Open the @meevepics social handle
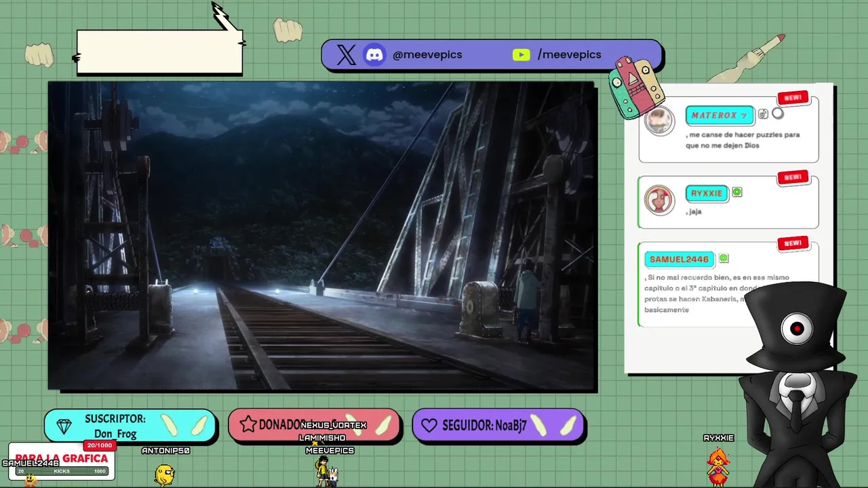 (x=427, y=55)
